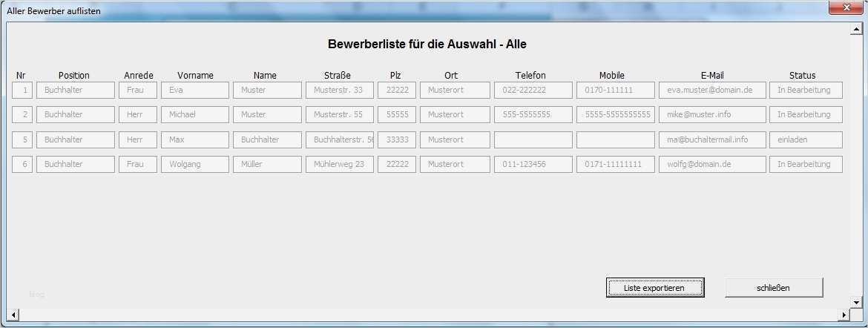
Task: Select the Nr field showing 1
Action: point(22,90)
